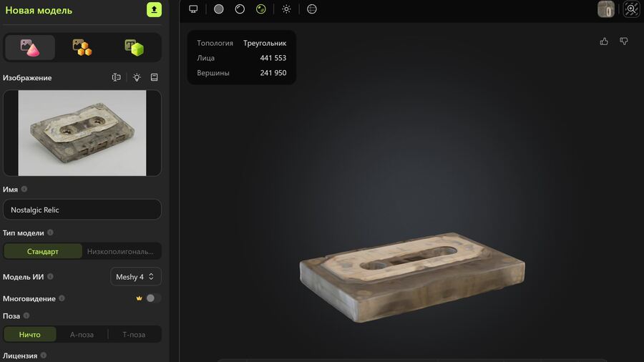The width and height of the screenshot is (644, 362).
Task: Click the Топология label
Action: point(215,43)
